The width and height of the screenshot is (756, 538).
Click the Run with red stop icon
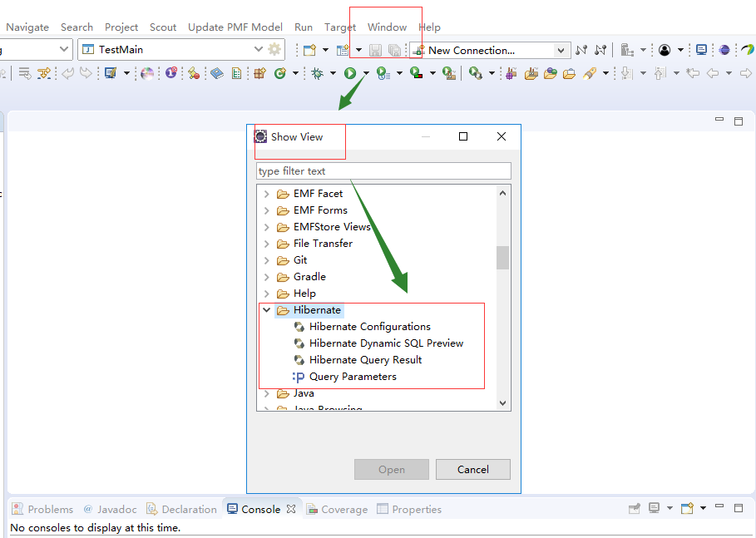pyautogui.click(x=416, y=73)
